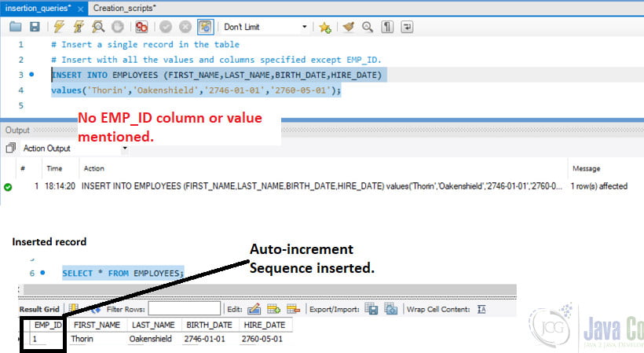The height and width of the screenshot is (353, 644).
Task: Commit the transaction checkmark icon
Action: [x=166, y=27]
